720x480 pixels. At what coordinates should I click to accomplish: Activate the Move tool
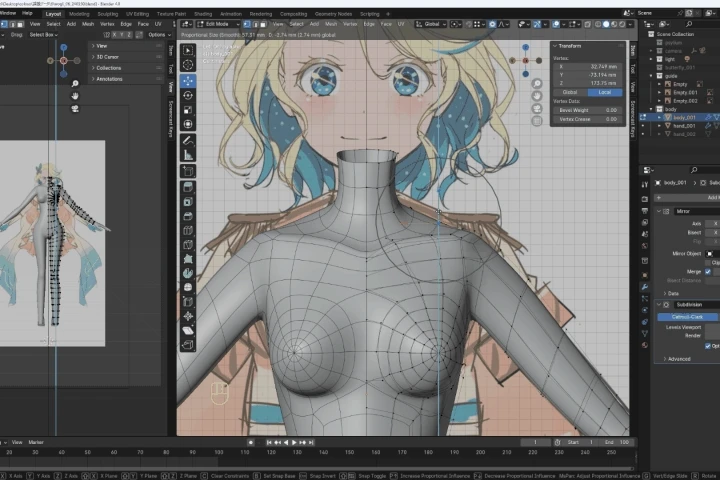tap(188, 81)
